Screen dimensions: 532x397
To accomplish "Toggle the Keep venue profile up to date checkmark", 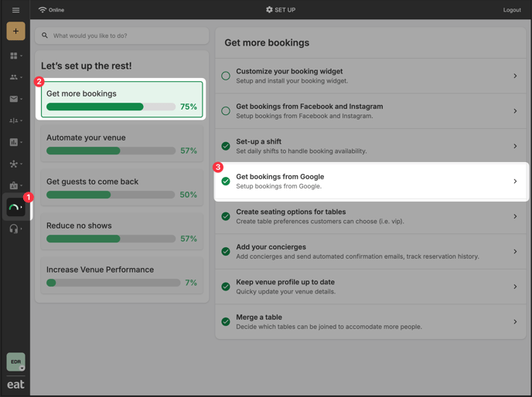I will [226, 287].
